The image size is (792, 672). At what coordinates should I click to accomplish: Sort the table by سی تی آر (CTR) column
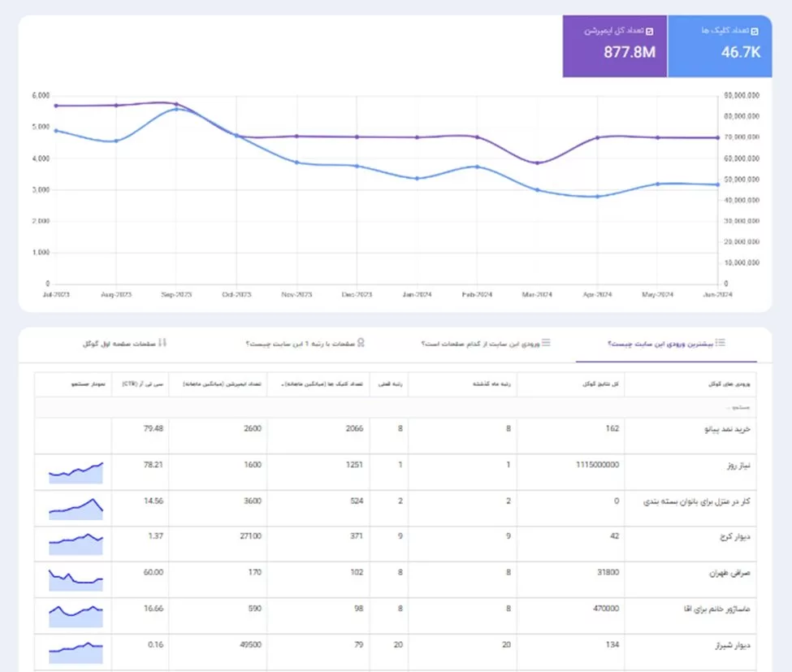[143, 384]
